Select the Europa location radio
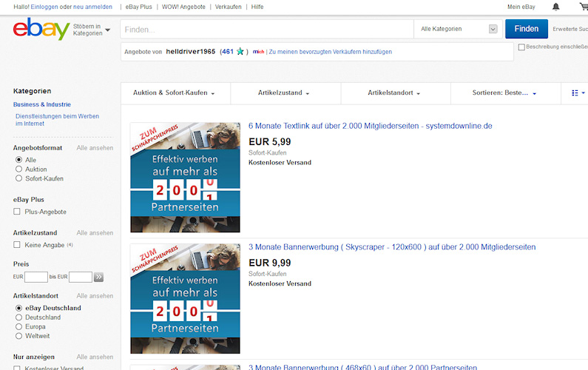The image size is (588, 370). pyautogui.click(x=18, y=327)
